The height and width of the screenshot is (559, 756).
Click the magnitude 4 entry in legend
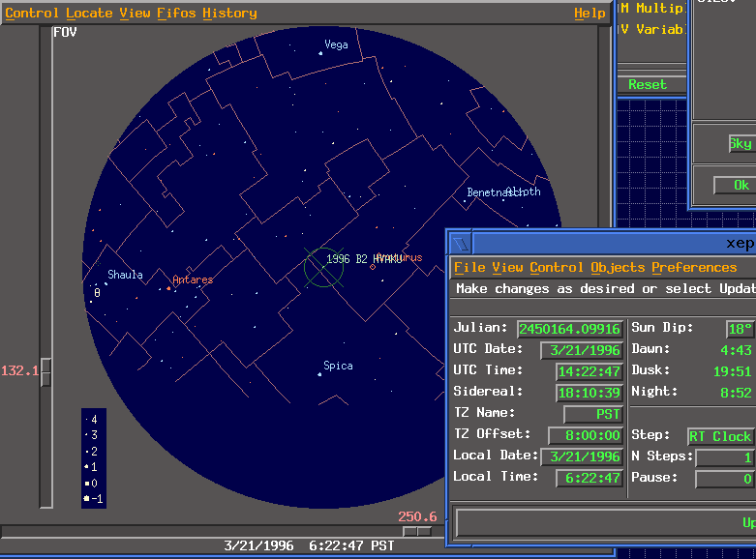click(x=92, y=420)
